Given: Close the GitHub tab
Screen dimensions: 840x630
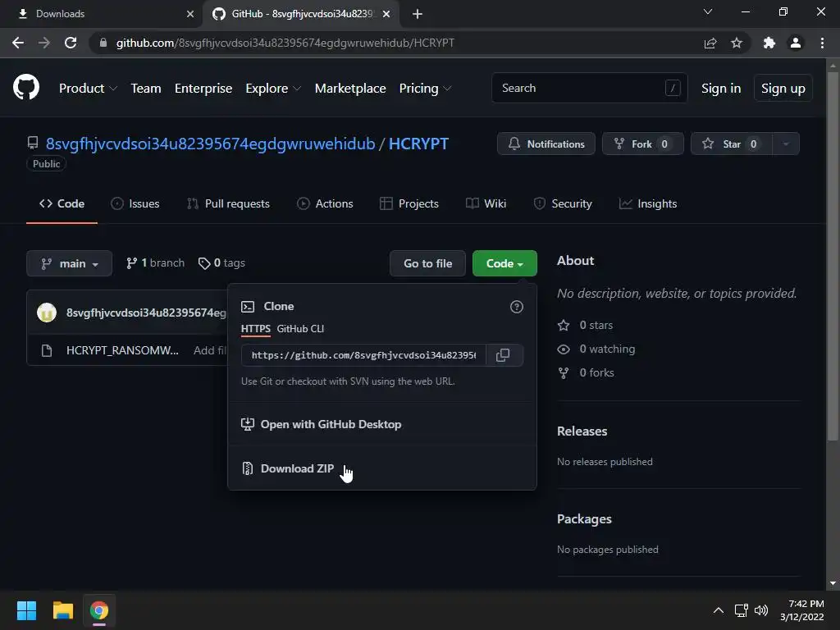Looking at the screenshot, I should [386, 14].
